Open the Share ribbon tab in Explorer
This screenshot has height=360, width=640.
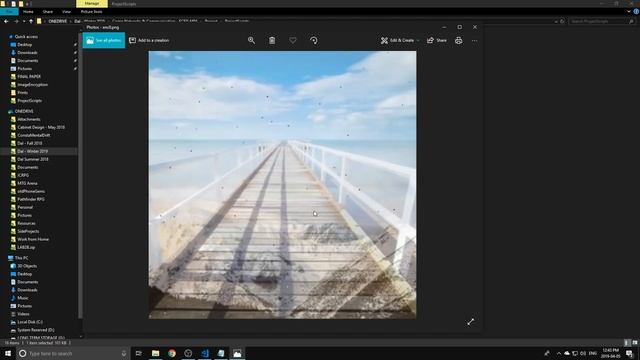click(x=48, y=12)
